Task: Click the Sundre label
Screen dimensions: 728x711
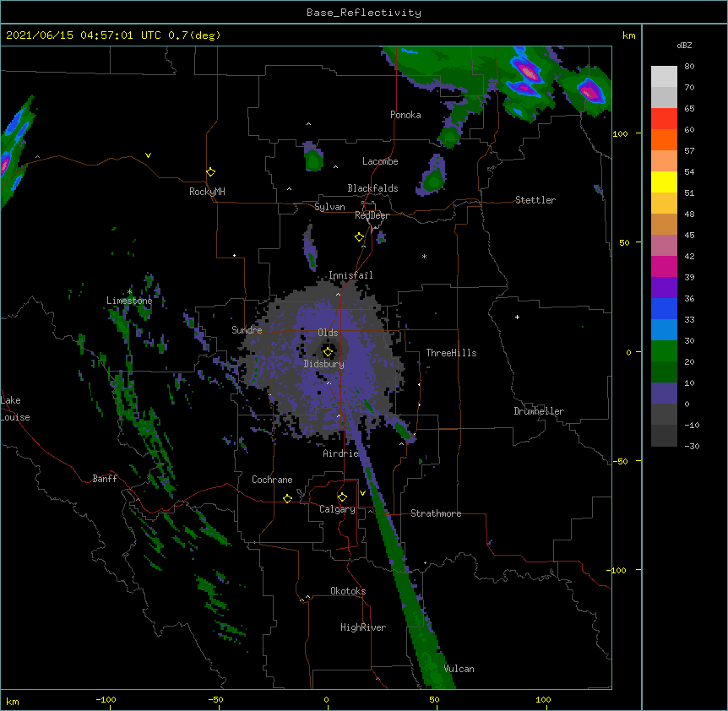Action: (x=247, y=330)
